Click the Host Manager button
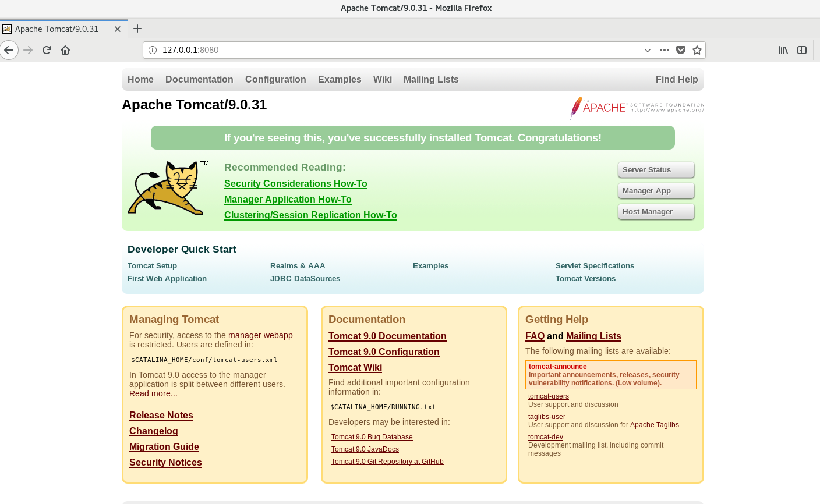 pos(655,211)
